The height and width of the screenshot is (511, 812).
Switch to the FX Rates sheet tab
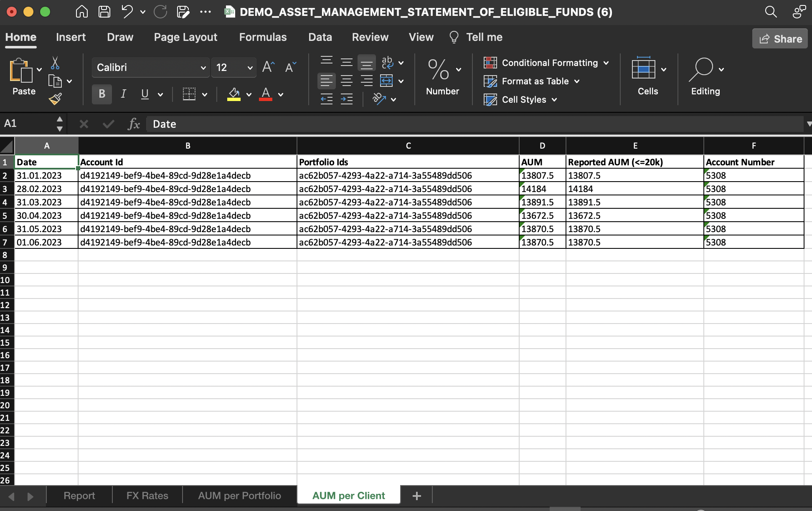tap(147, 496)
